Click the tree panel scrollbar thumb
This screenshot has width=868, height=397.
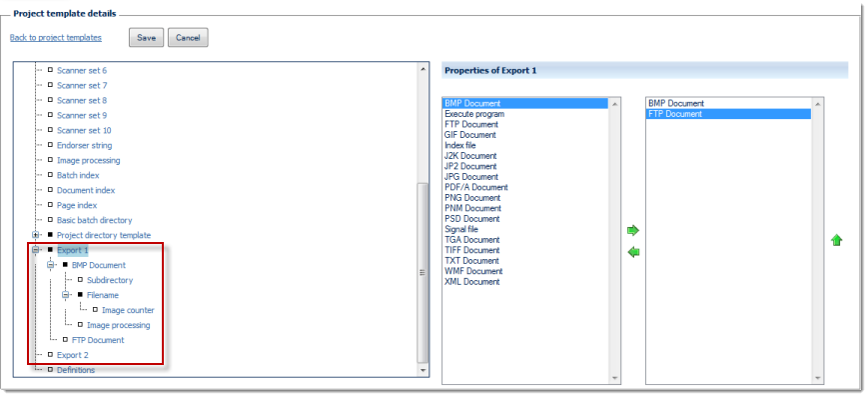(x=423, y=272)
